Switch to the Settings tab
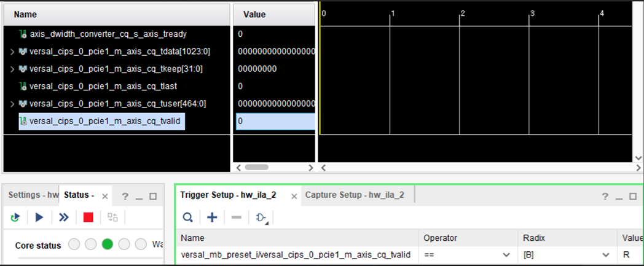This screenshot has width=644, height=266. [33, 195]
